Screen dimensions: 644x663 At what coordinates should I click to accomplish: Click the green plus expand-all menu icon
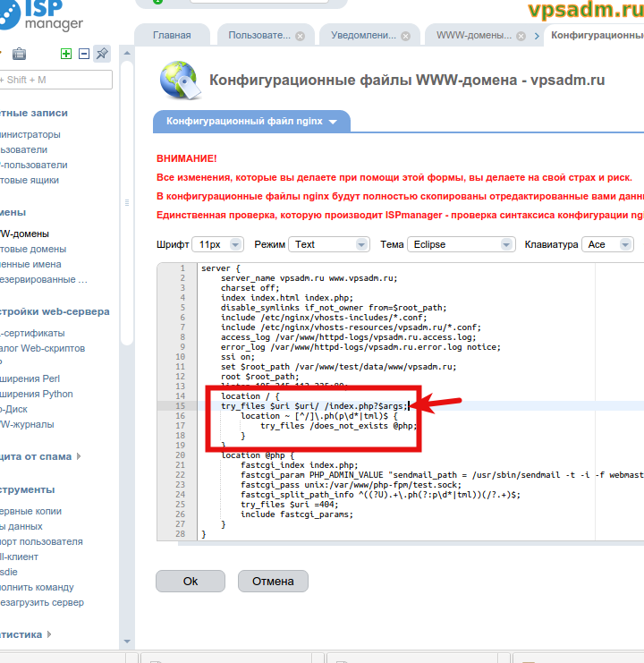coord(66,54)
